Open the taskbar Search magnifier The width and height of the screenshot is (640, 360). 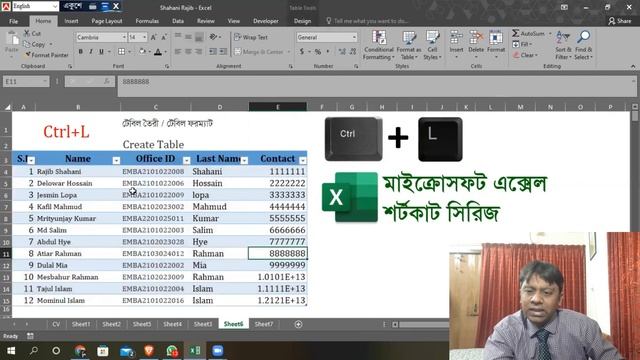(34, 351)
